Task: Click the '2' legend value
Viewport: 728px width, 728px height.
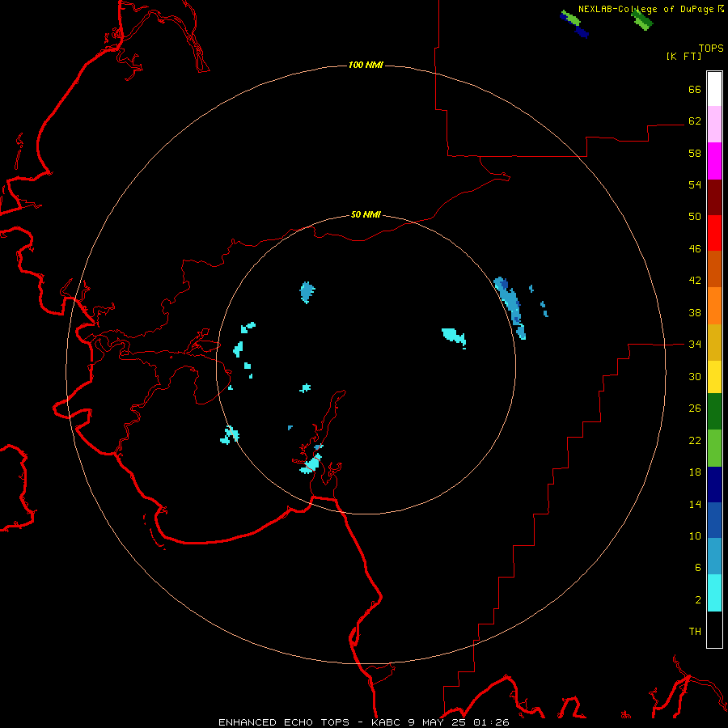Action: coord(698,600)
